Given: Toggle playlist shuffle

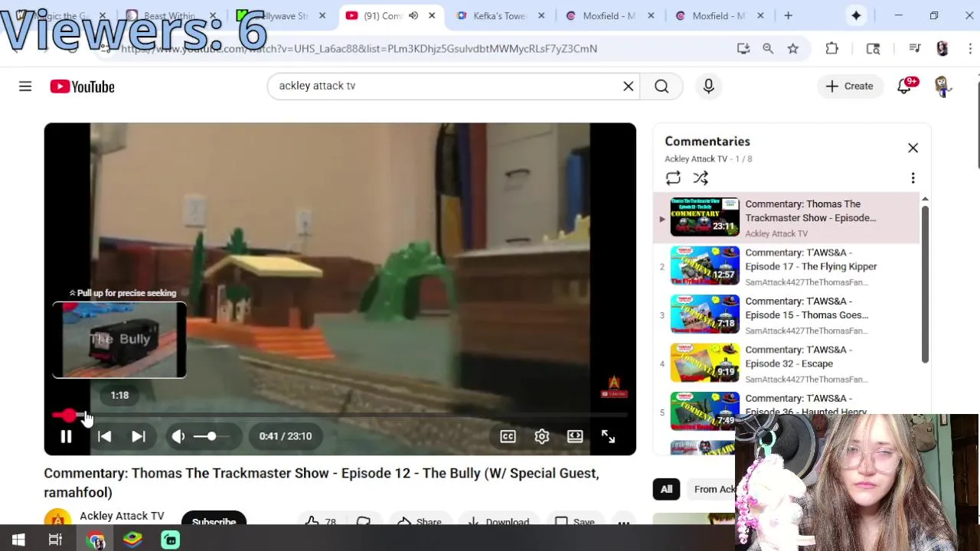Looking at the screenshot, I should click(701, 178).
